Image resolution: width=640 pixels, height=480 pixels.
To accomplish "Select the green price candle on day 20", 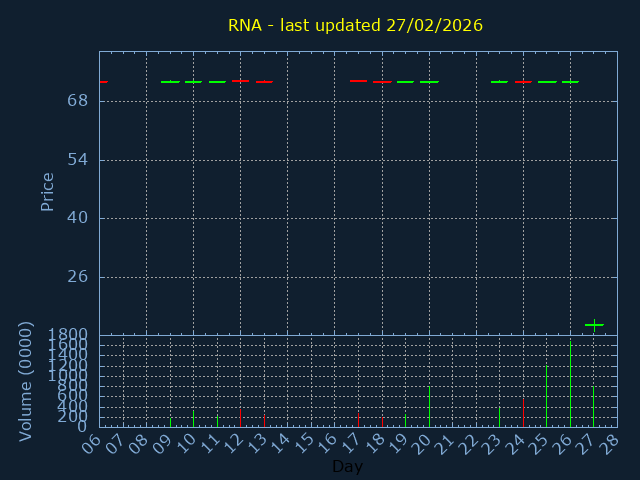I will (x=429, y=82).
